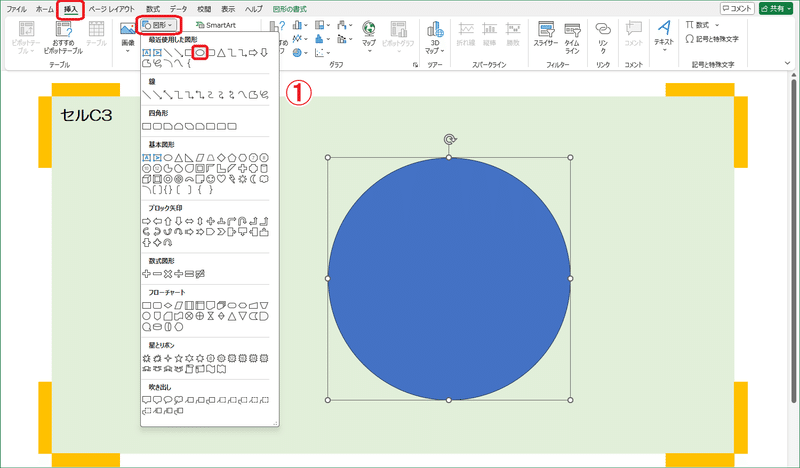Switch to the Home tab
This screenshot has width=800, height=468.
(44, 9)
